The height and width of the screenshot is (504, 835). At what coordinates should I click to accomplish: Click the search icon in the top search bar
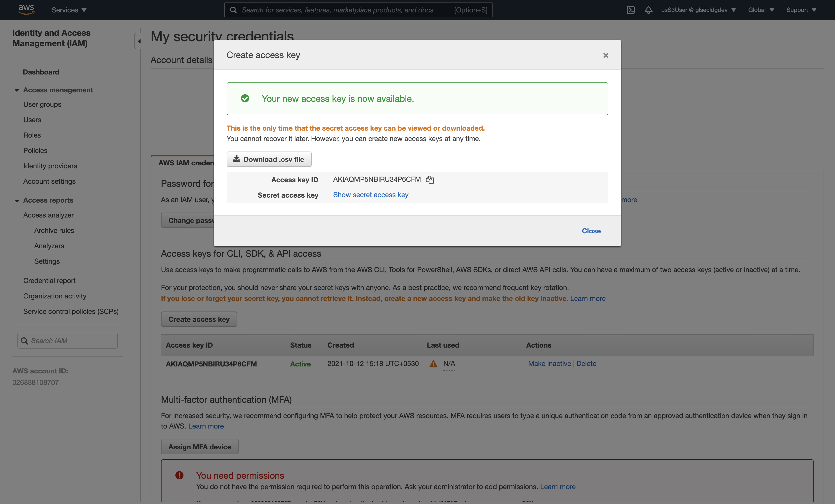click(233, 10)
